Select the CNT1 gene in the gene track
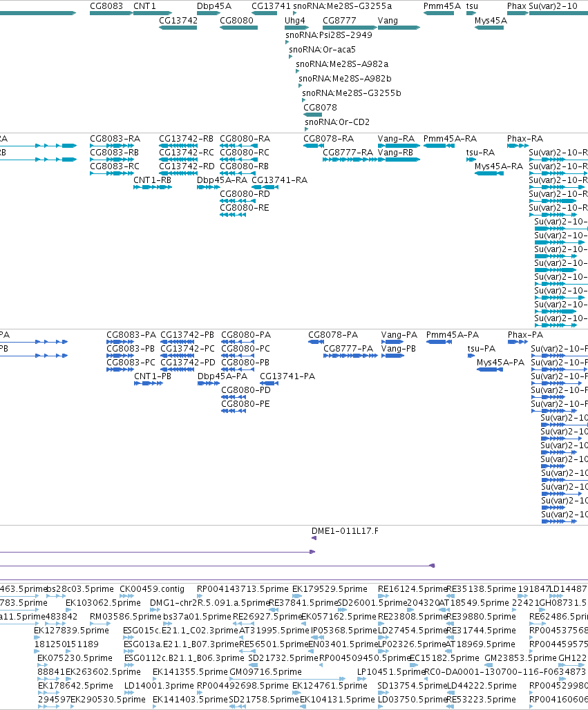The width and height of the screenshot is (588, 710). (x=153, y=13)
